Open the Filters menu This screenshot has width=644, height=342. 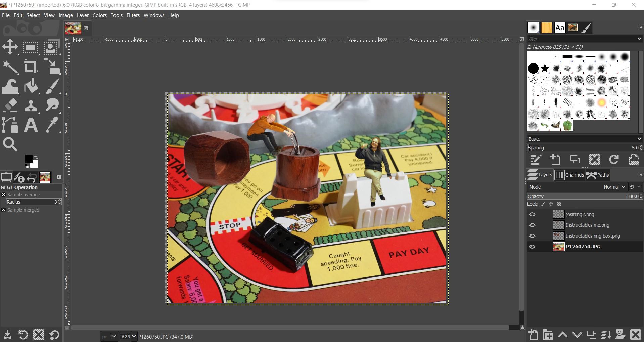coord(133,15)
